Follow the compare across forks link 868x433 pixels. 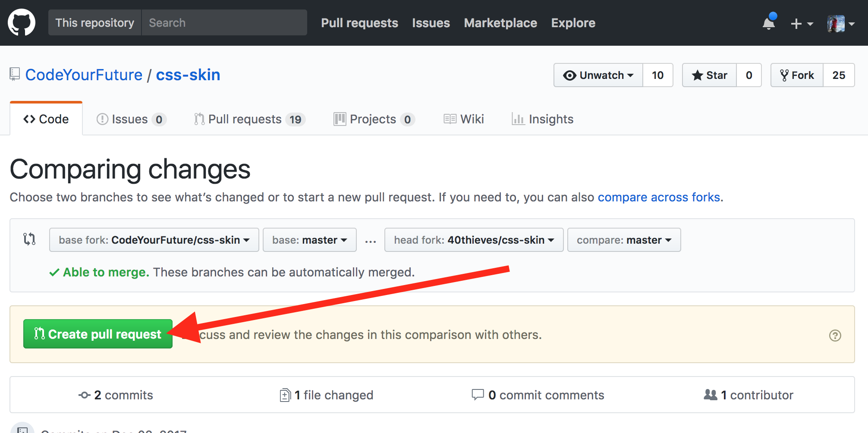pos(659,197)
